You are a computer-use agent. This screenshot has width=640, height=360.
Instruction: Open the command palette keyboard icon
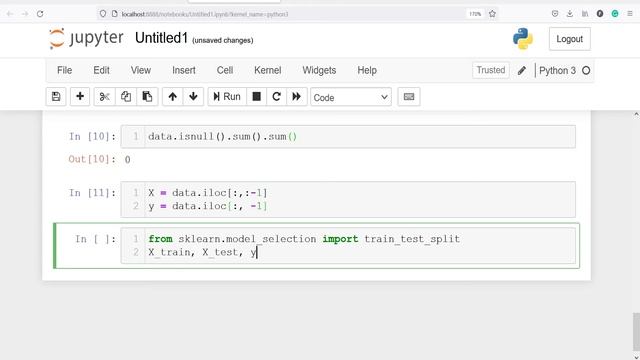pyautogui.click(x=409, y=97)
